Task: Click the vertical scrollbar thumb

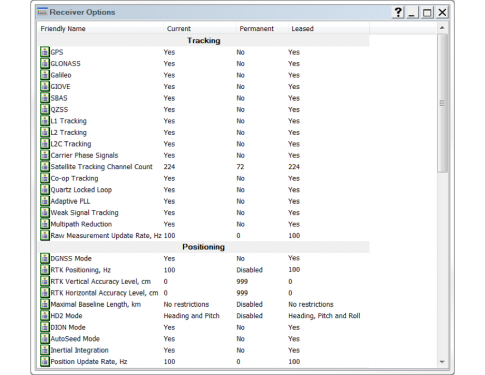Action: click(x=442, y=103)
